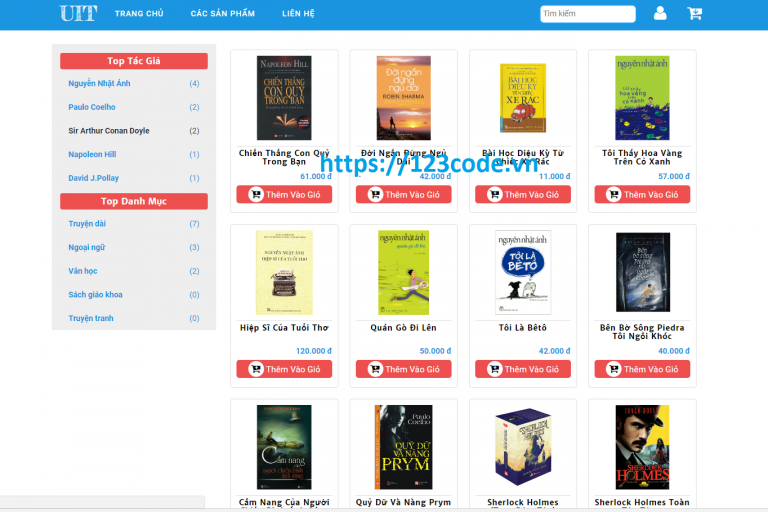
Task: Add Tôi Là Bêtô to cart
Action: pos(523,369)
